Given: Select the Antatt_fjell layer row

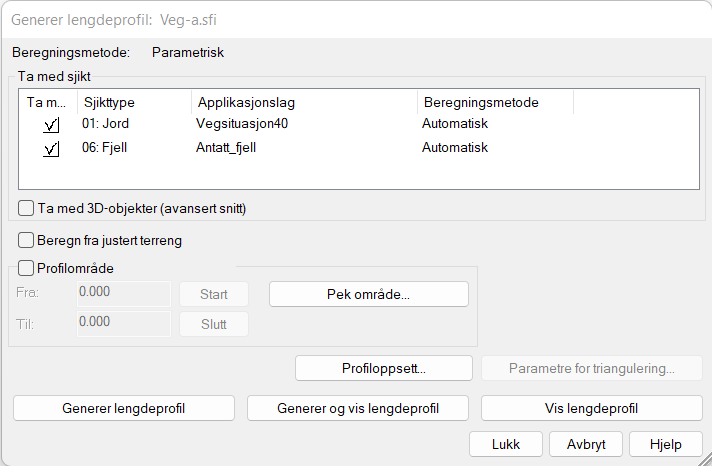Looking at the screenshot, I should pyautogui.click(x=232, y=147).
